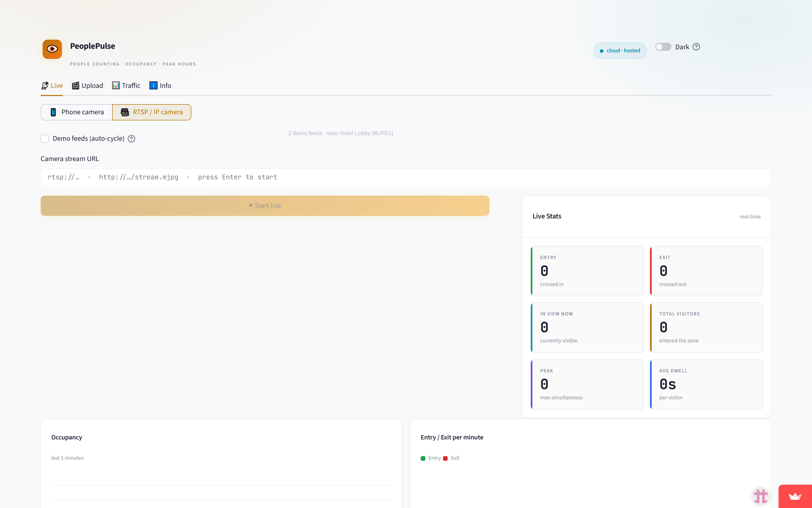Image resolution: width=812 pixels, height=508 pixels.
Task: Open the Traffic tab
Action: click(126, 86)
